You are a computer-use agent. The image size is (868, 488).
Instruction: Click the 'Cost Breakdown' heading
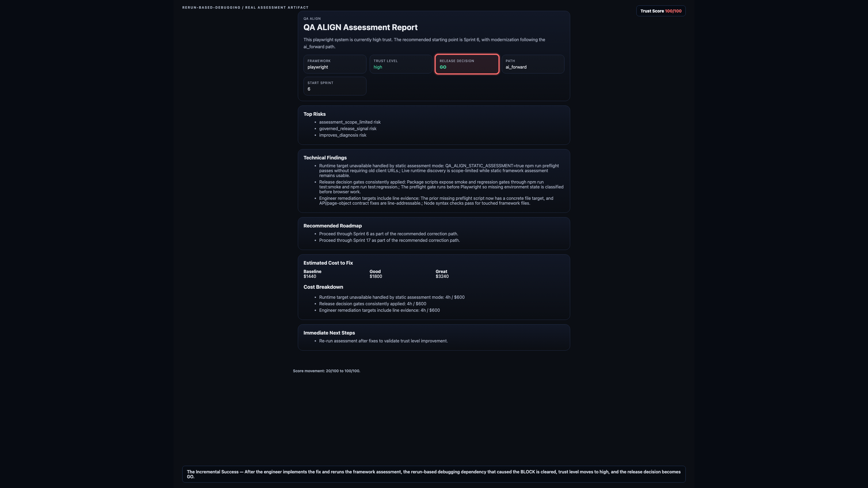(323, 287)
